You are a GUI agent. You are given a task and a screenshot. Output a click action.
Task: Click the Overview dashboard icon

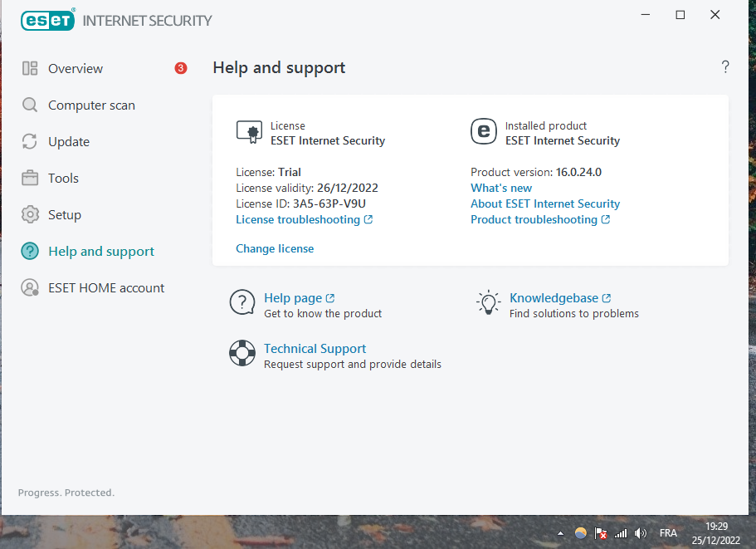point(30,68)
